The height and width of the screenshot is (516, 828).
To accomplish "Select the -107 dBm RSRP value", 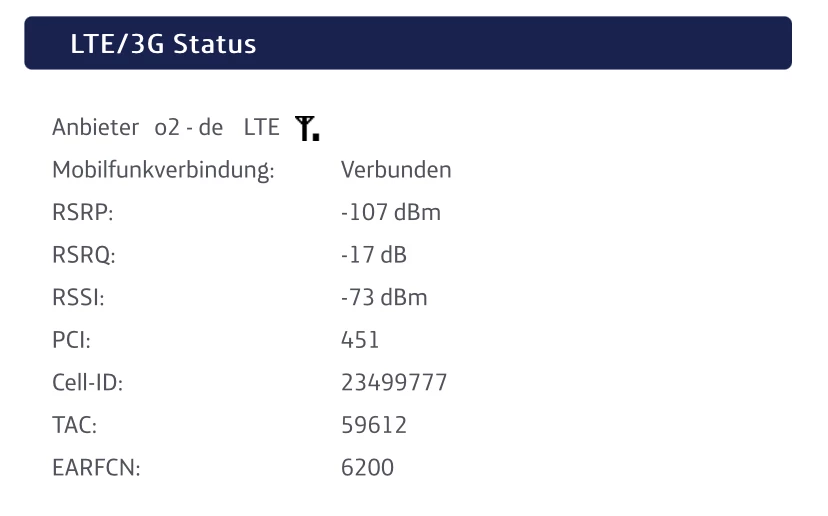I will tap(390, 213).
